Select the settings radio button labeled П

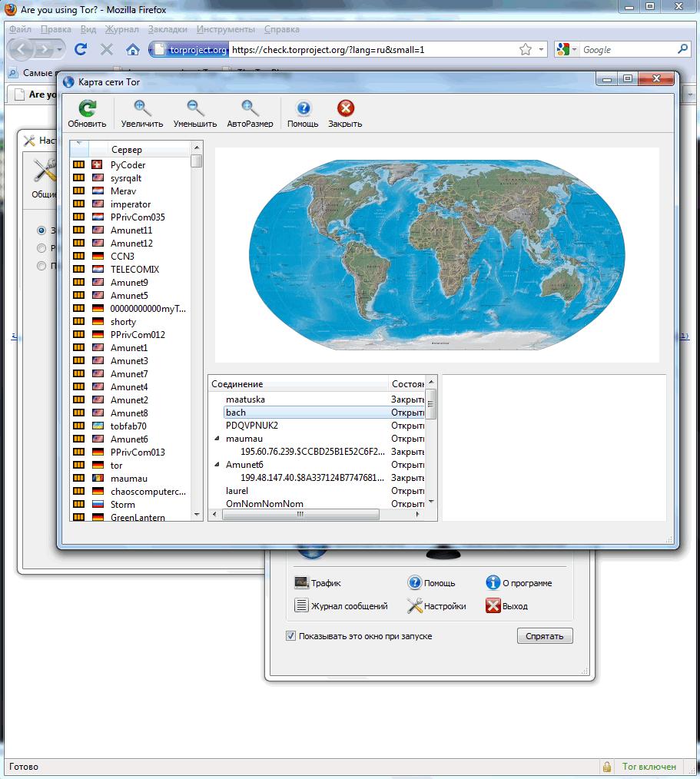pyautogui.click(x=41, y=266)
